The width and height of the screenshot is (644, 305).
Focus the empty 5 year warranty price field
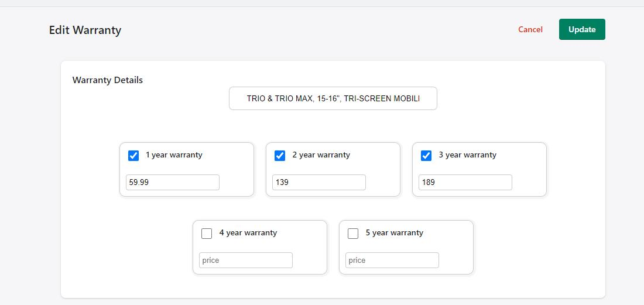[x=392, y=260]
